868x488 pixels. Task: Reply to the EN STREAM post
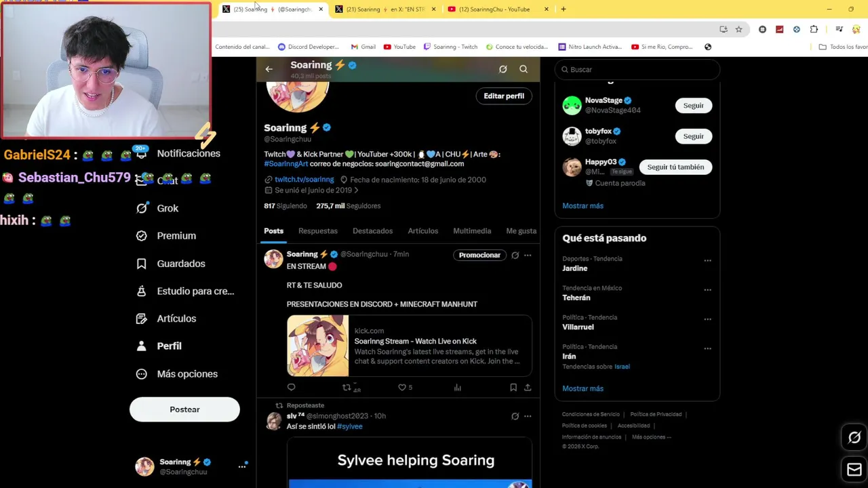point(292,388)
